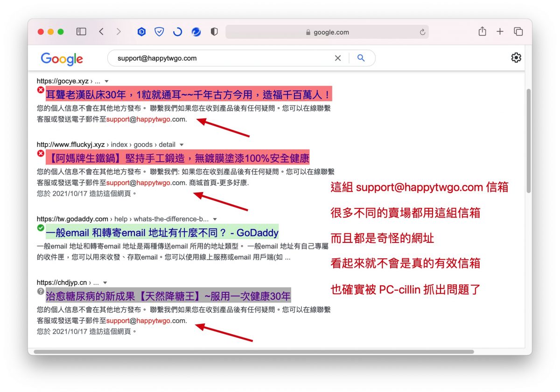
Task: Expand the dropdown arrow after gocye.xyz
Action: point(106,82)
